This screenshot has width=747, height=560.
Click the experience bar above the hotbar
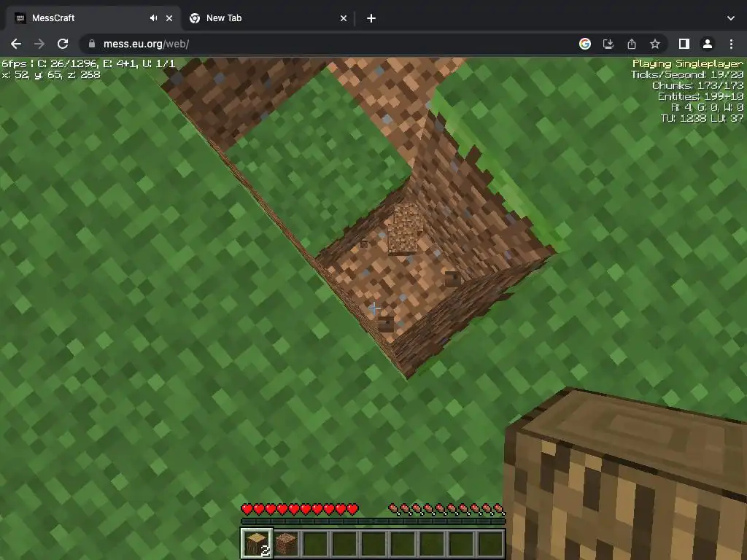click(373, 521)
